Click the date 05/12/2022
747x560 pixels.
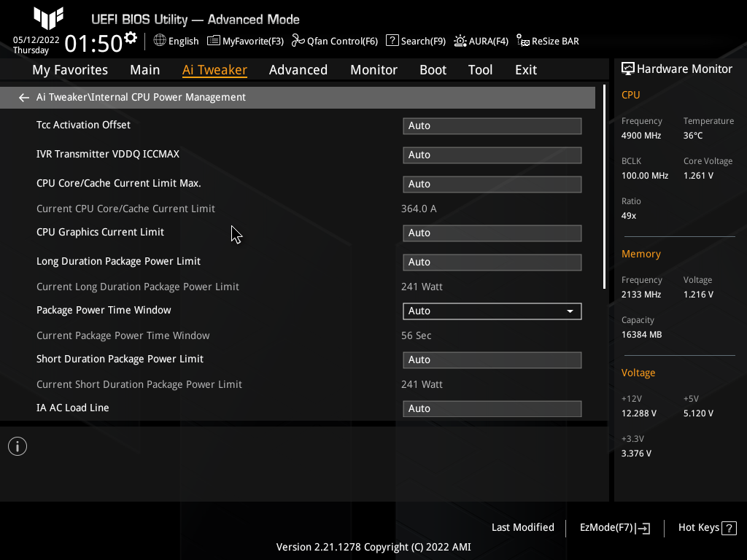(x=36, y=40)
